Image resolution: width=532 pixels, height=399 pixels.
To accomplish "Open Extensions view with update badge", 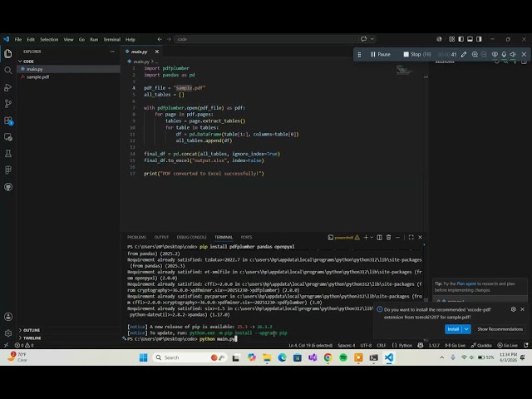I will point(8,121).
